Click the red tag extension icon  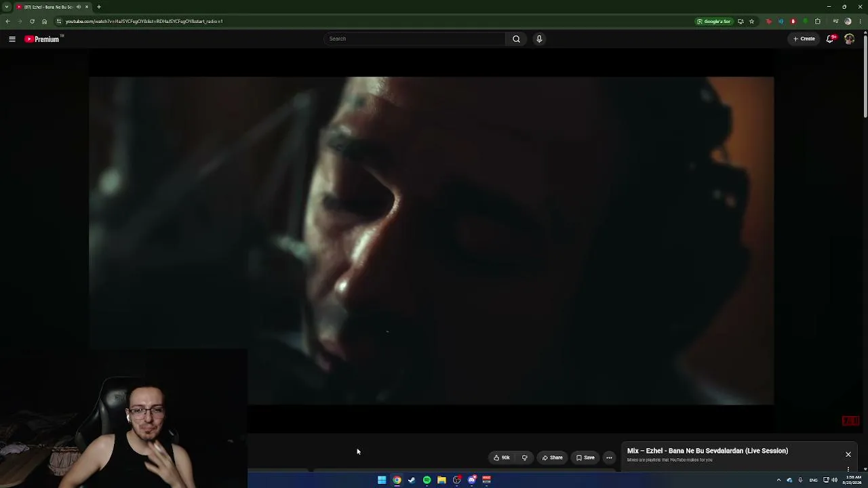click(x=768, y=22)
